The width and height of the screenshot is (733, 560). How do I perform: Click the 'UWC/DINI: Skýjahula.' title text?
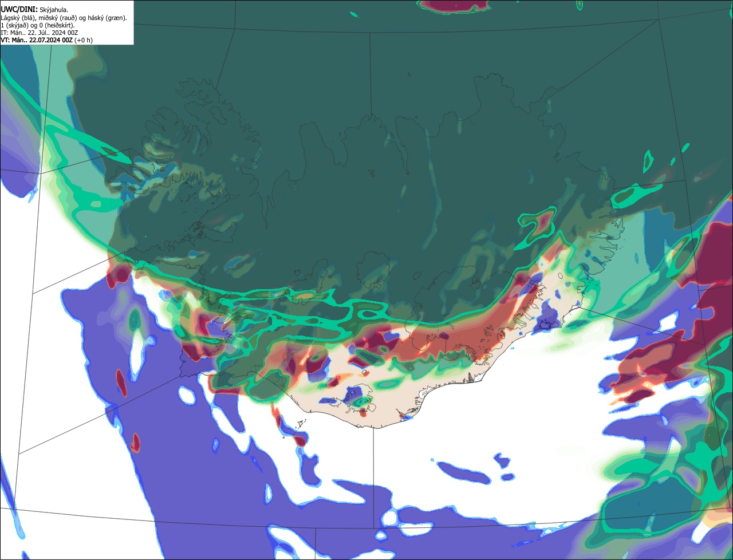pyautogui.click(x=34, y=9)
